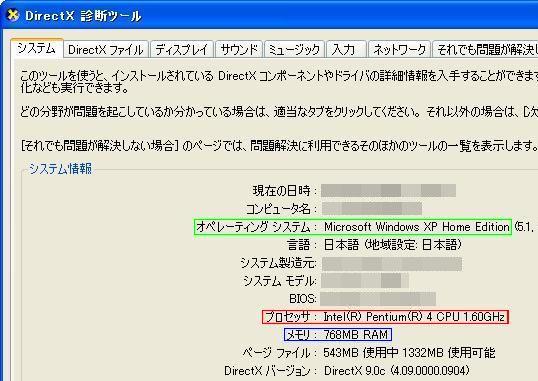Click the paragraph starting どの分野が問題を
Screen dimensions: 538x381
pyautogui.click(x=279, y=112)
